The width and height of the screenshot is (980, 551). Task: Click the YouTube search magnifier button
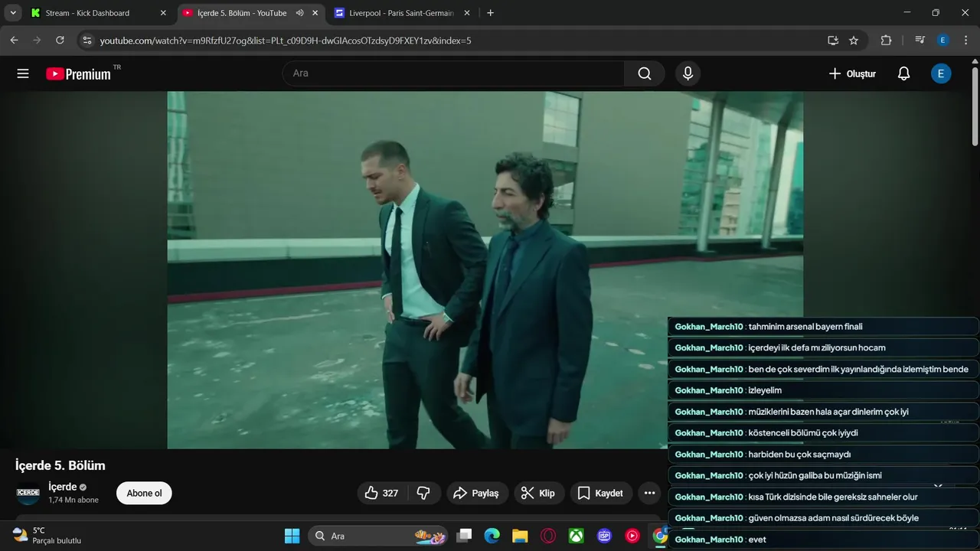pos(645,73)
